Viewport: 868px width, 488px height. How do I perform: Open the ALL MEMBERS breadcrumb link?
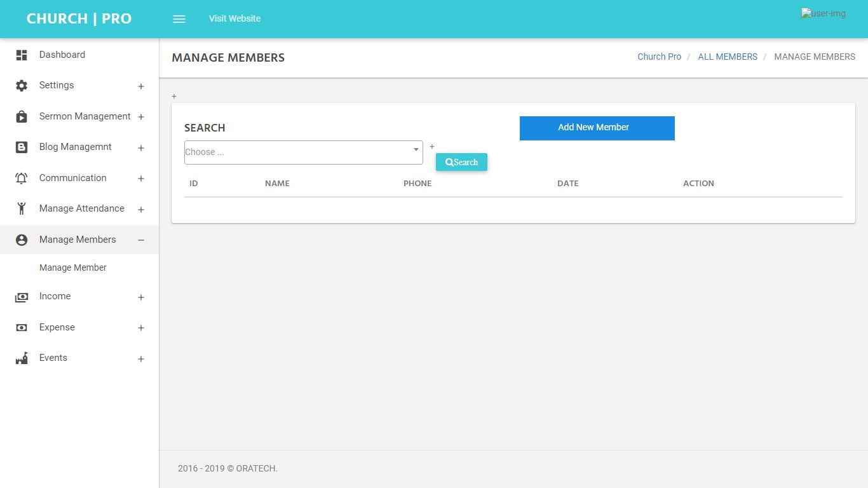point(728,57)
